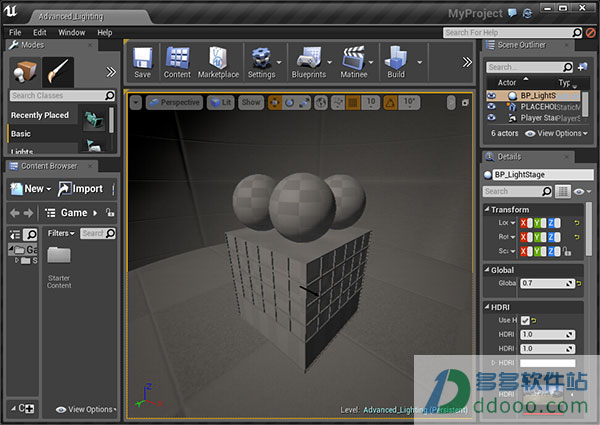Open the grid snap value 10 dropdown

371,103
